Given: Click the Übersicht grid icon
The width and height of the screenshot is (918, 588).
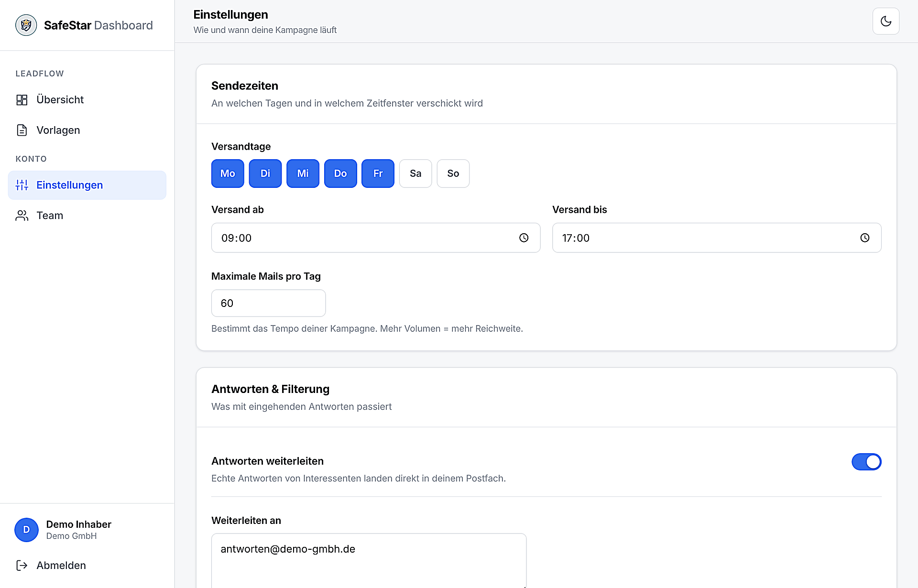Looking at the screenshot, I should point(22,100).
